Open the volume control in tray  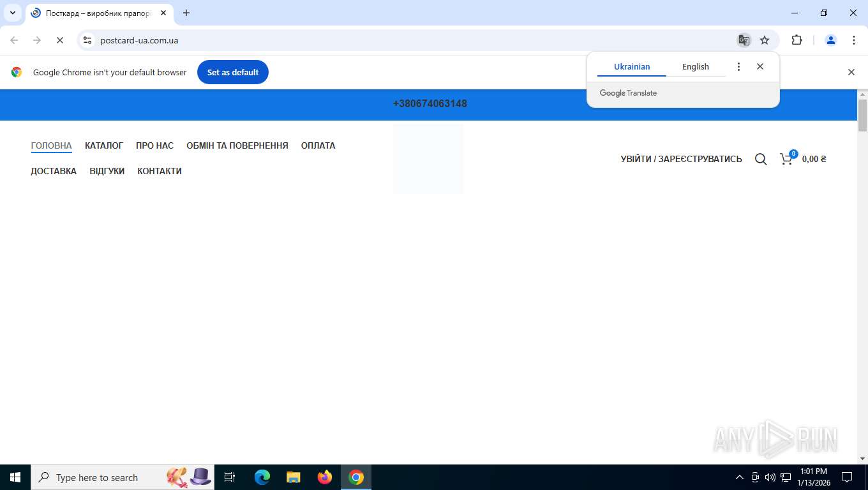pyautogui.click(x=770, y=477)
